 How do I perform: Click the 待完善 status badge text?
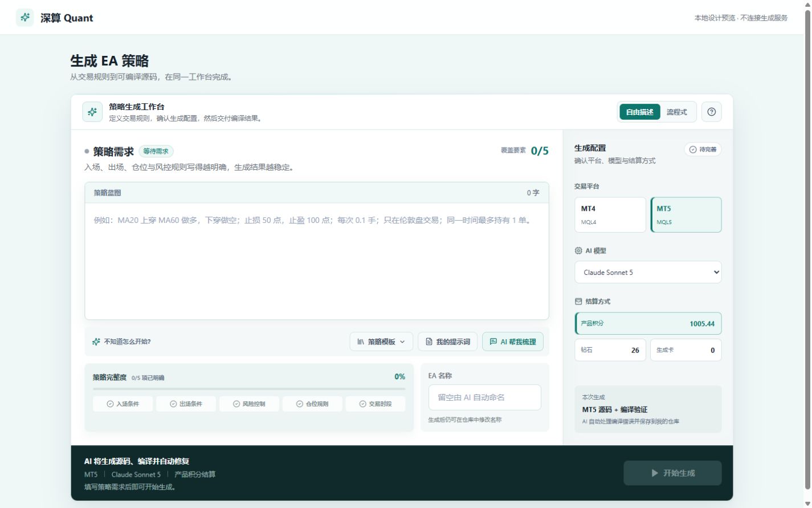coord(708,149)
